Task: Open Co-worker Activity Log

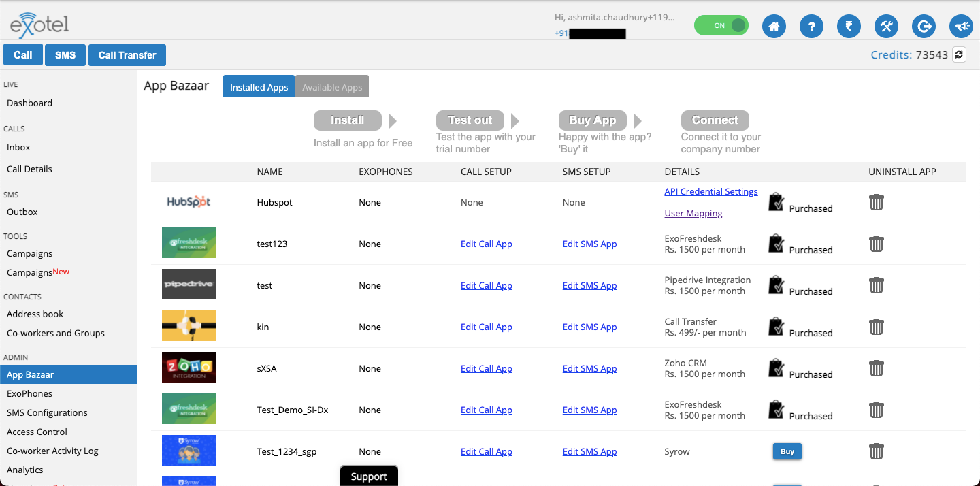Action: 52,451
